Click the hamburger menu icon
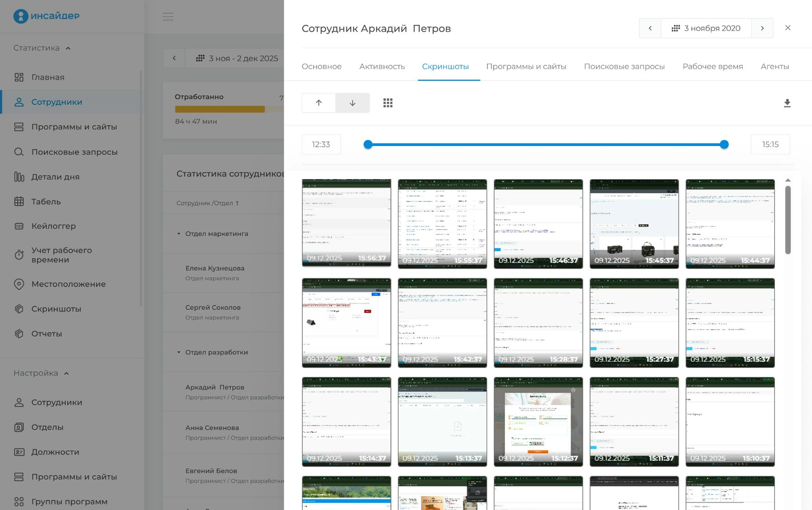 click(x=168, y=16)
